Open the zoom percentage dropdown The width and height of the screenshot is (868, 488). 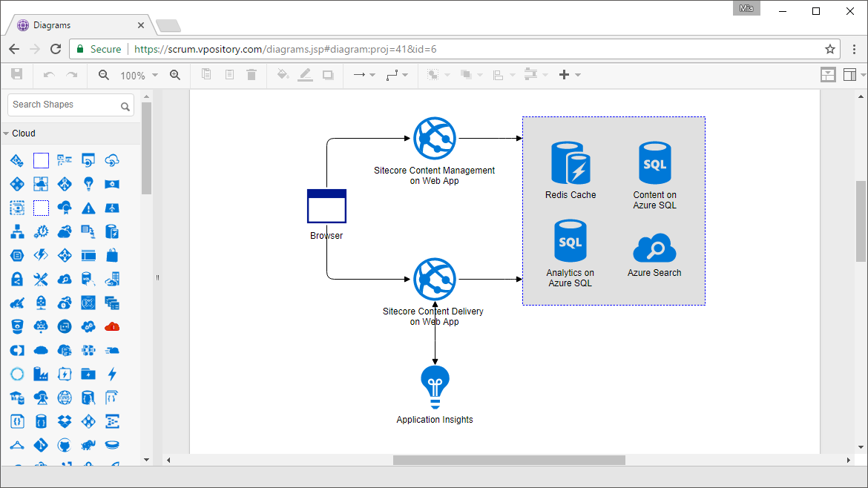(139, 75)
